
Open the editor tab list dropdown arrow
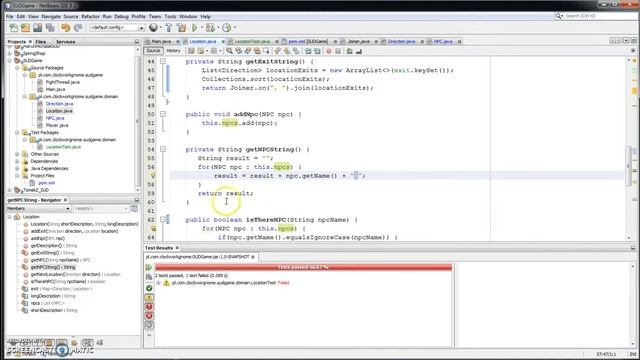626,41
